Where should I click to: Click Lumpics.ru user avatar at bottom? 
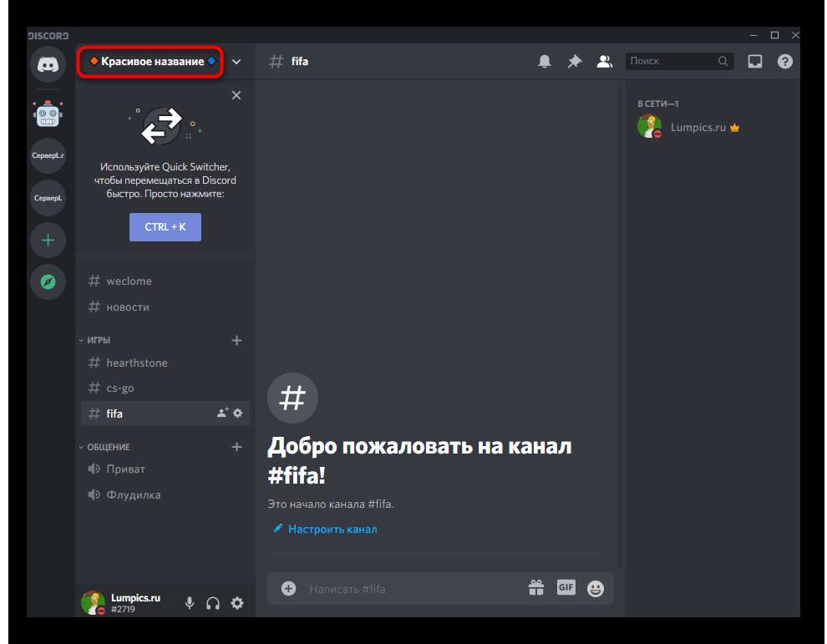[x=93, y=603]
